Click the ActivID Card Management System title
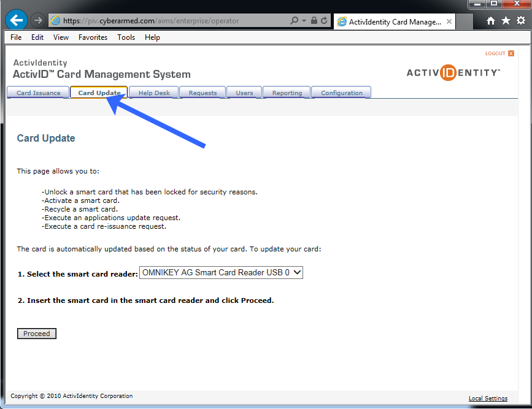Viewport: 532px width, 409px height. point(101,74)
